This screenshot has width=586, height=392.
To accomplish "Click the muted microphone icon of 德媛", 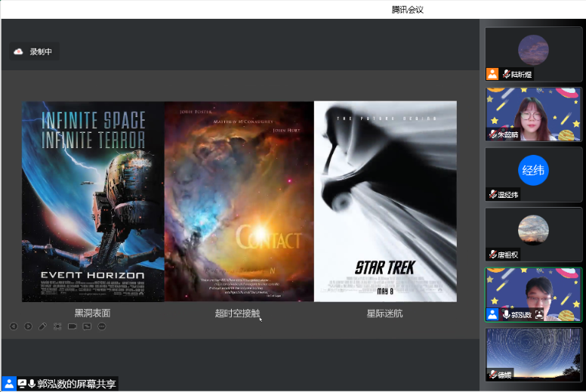I will (x=493, y=375).
